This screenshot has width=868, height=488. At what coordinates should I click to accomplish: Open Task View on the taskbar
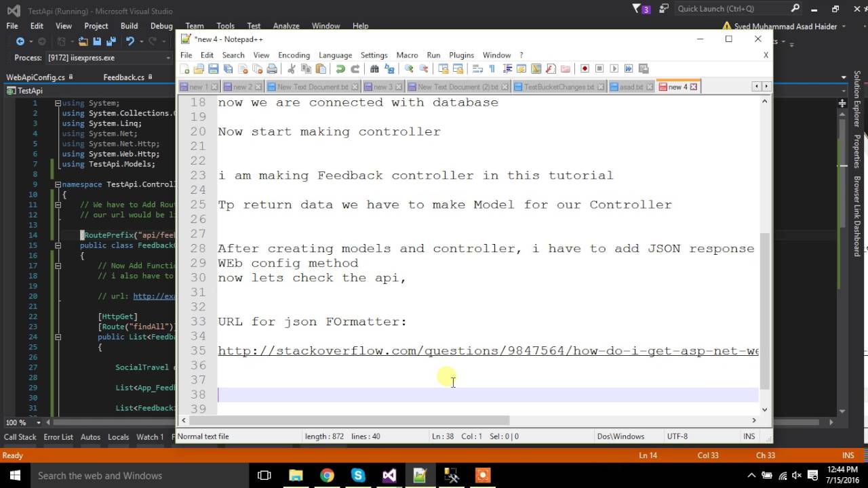coord(264,475)
